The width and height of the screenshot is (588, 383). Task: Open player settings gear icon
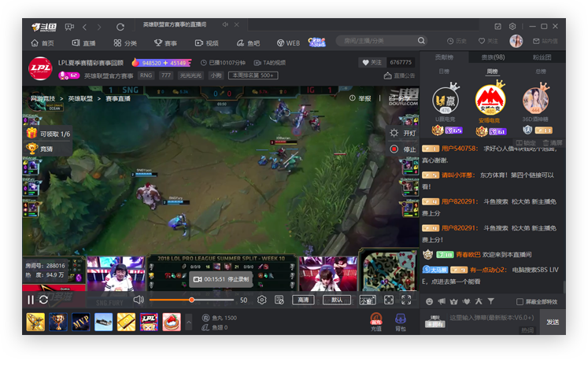(262, 300)
